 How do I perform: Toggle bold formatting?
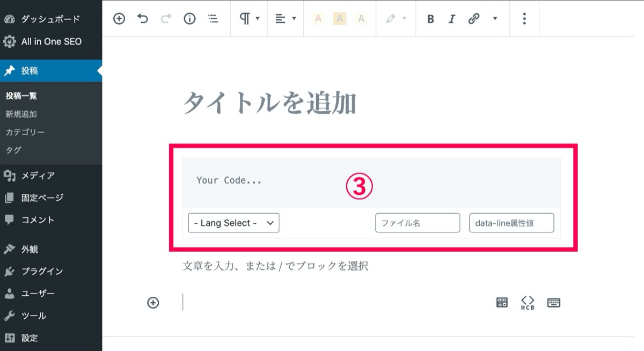click(430, 19)
